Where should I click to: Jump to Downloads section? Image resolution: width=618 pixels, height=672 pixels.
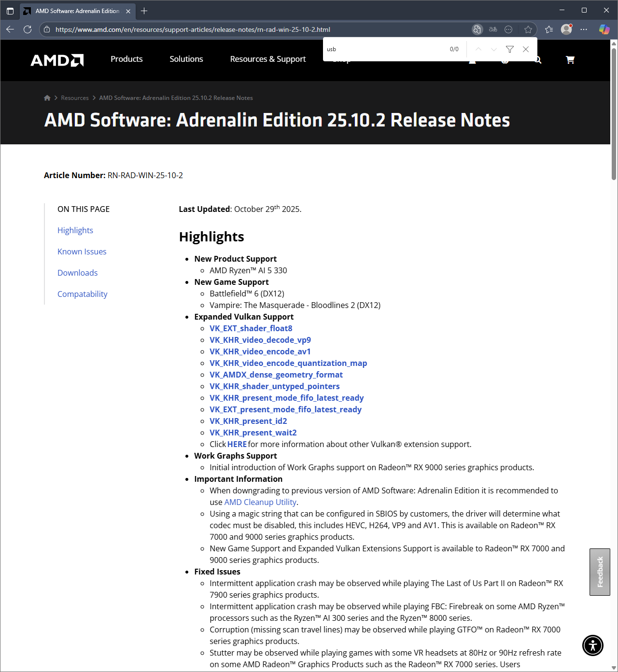click(x=78, y=273)
